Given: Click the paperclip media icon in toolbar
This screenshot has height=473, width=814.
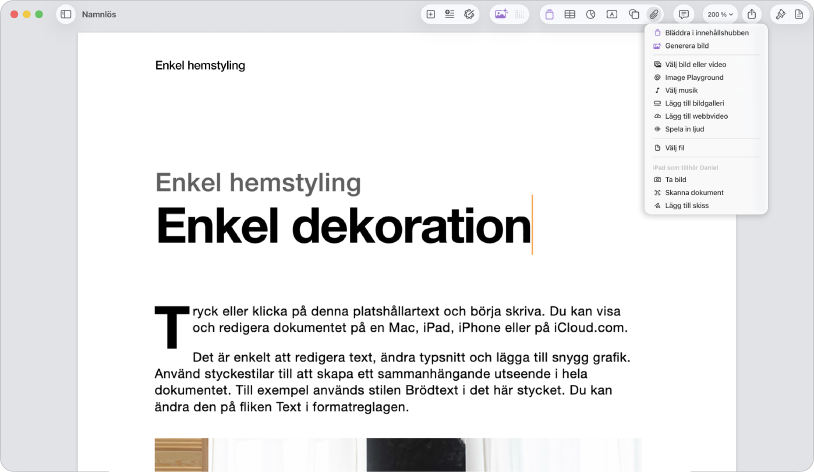Looking at the screenshot, I should click(654, 15).
